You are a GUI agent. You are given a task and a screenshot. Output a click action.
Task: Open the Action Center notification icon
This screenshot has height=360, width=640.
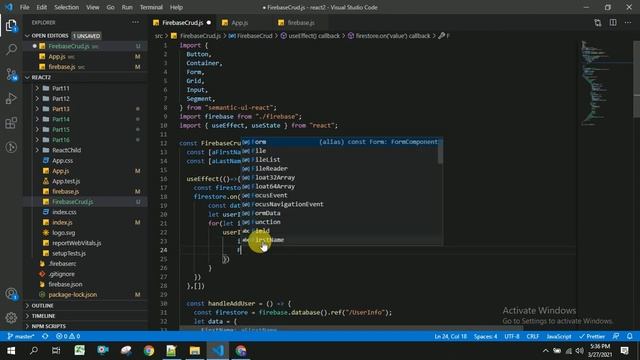[624, 351]
